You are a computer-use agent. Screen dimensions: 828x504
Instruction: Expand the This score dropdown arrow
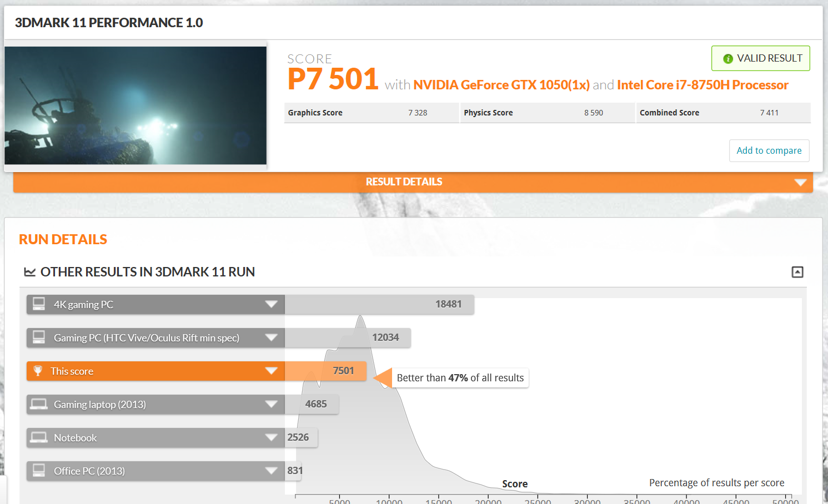pos(271,371)
